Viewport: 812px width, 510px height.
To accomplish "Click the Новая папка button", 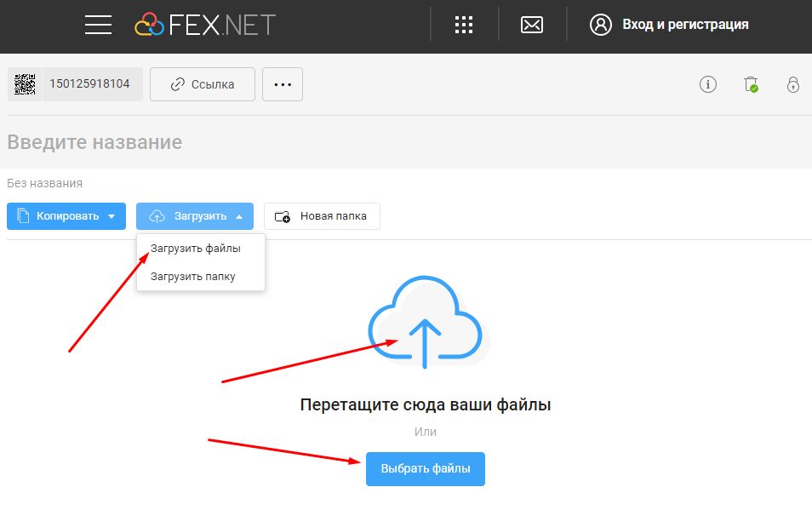I will [322, 216].
